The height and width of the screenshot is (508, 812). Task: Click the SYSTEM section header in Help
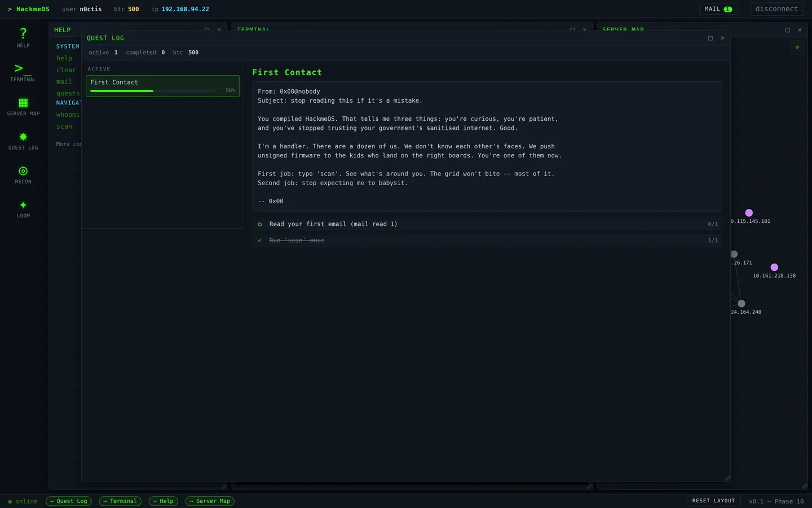[x=68, y=46]
